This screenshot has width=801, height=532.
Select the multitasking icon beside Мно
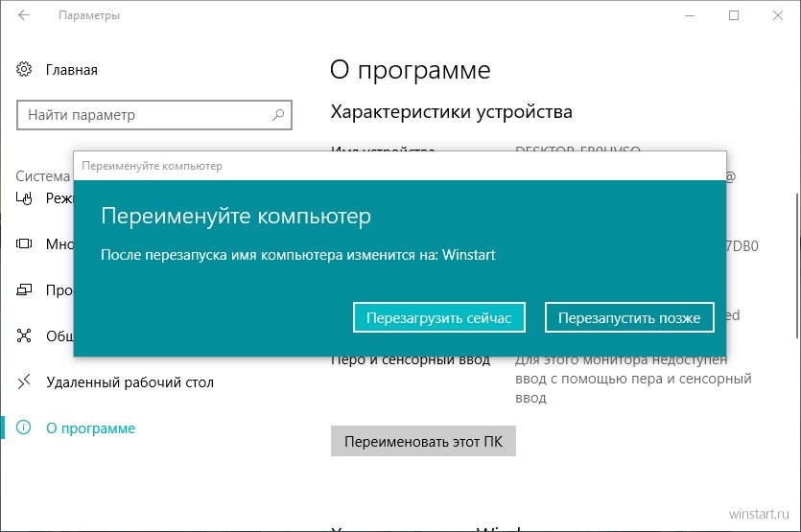(x=25, y=243)
